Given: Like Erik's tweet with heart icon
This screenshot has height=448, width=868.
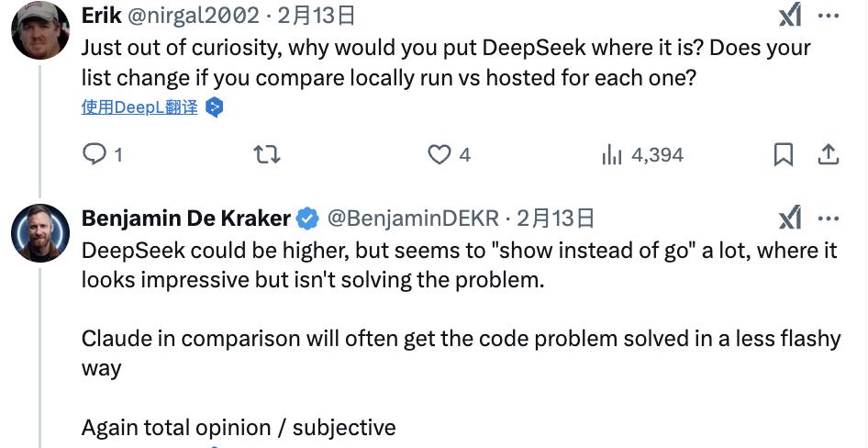Looking at the screenshot, I should 440,154.
